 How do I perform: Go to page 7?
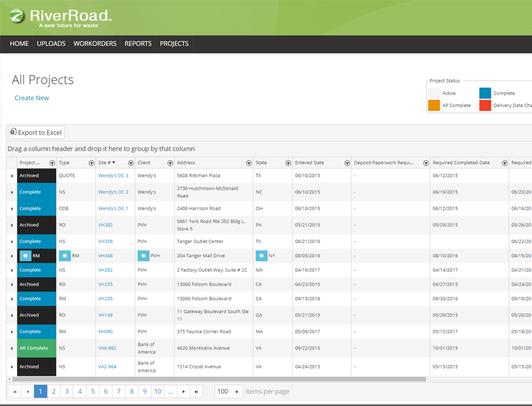point(119,391)
